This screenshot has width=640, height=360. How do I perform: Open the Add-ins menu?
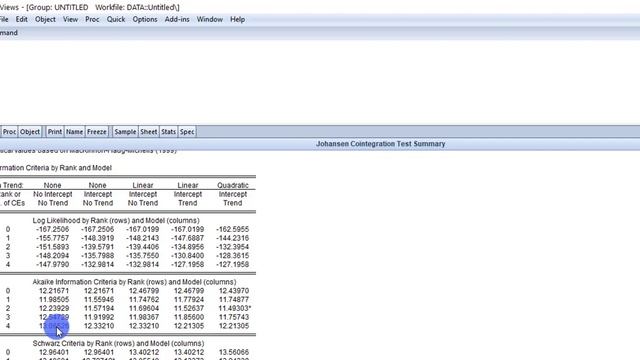pyautogui.click(x=177, y=19)
